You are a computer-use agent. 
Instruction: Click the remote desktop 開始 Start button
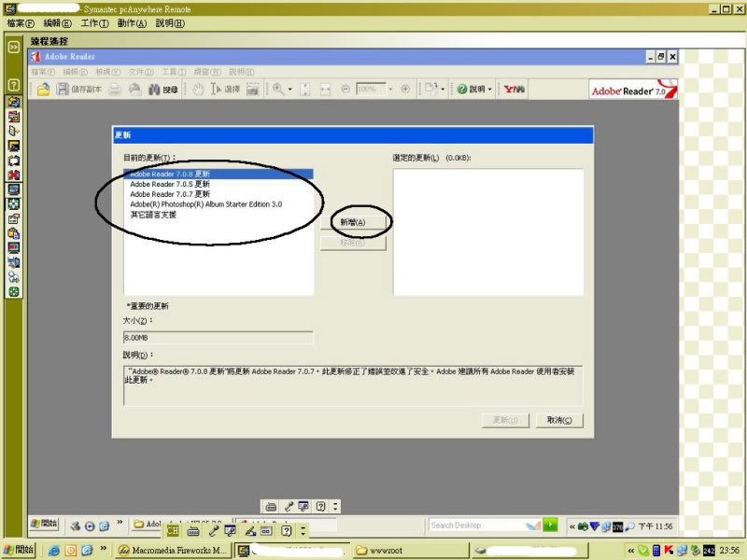pos(44,524)
